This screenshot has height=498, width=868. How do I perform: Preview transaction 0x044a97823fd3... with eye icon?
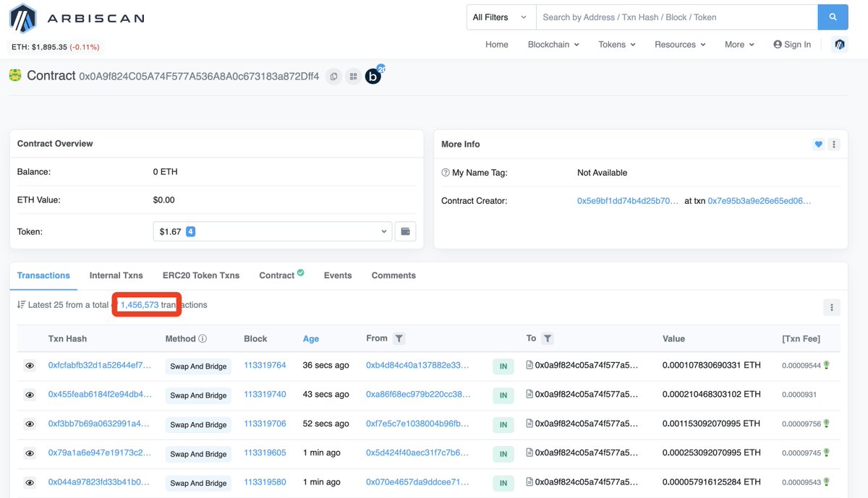(30, 482)
